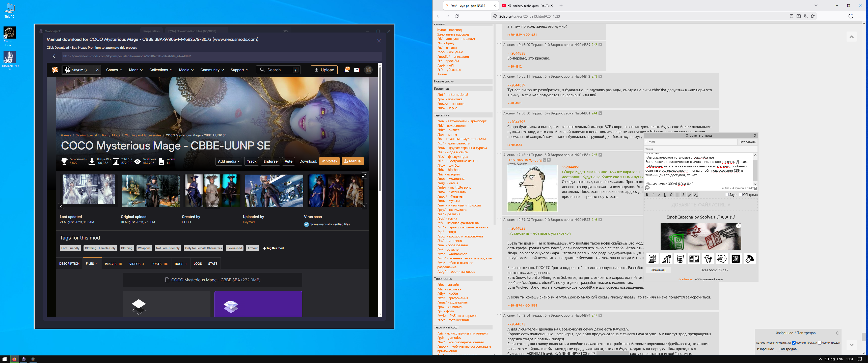Viewport: 868px width, 363px height.
Task: Open the Daymarr uploader profile link
Action: click(249, 222)
